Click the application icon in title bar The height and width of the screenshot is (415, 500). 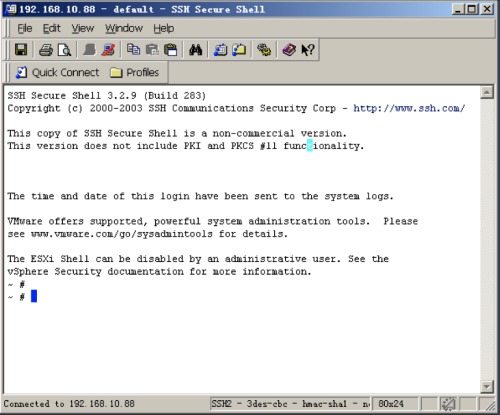point(10,9)
